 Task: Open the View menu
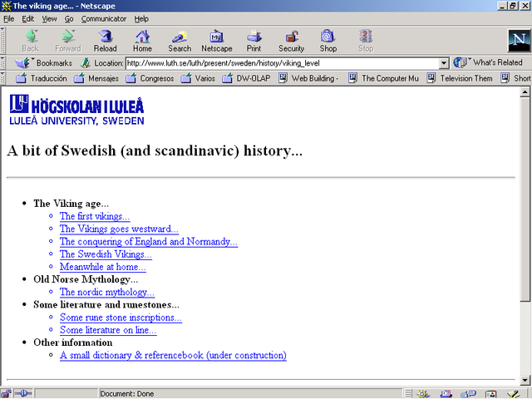(x=49, y=19)
